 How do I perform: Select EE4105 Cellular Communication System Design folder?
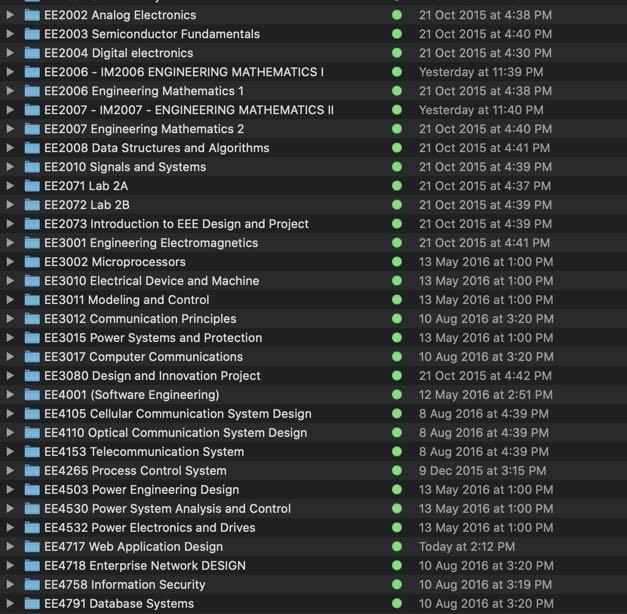tap(177, 414)
